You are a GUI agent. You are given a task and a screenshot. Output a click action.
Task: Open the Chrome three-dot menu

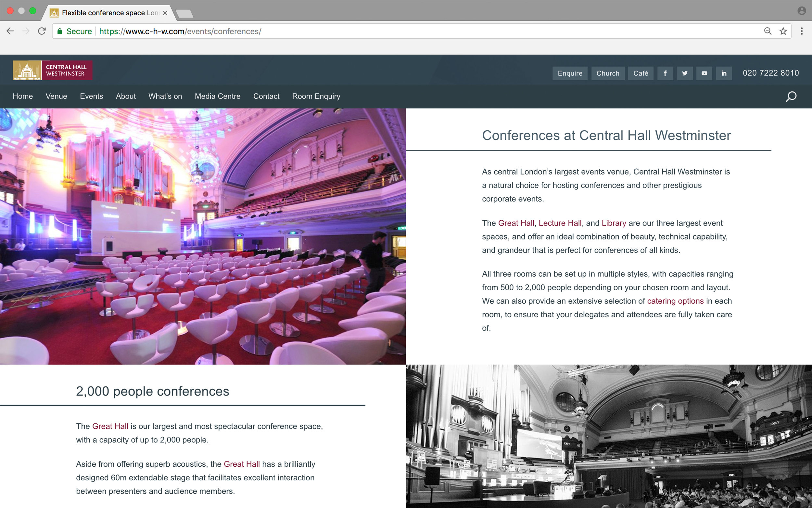802,31
